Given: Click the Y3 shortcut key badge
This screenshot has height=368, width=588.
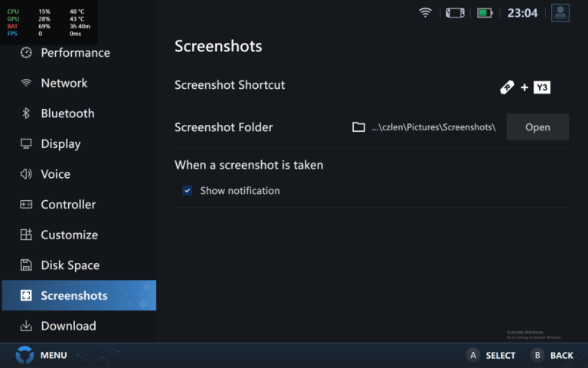Looking at the screenshot, I should pyautogui.click(x=541, y=87).
